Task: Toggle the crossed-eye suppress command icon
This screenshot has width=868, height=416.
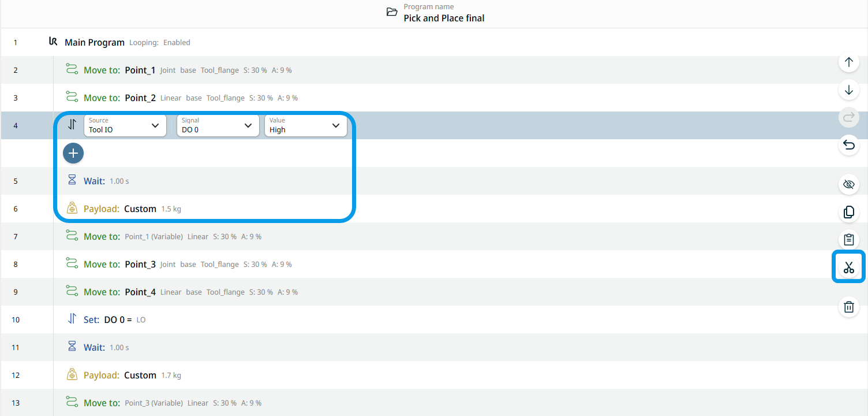Action: click(x=848, y=184)
